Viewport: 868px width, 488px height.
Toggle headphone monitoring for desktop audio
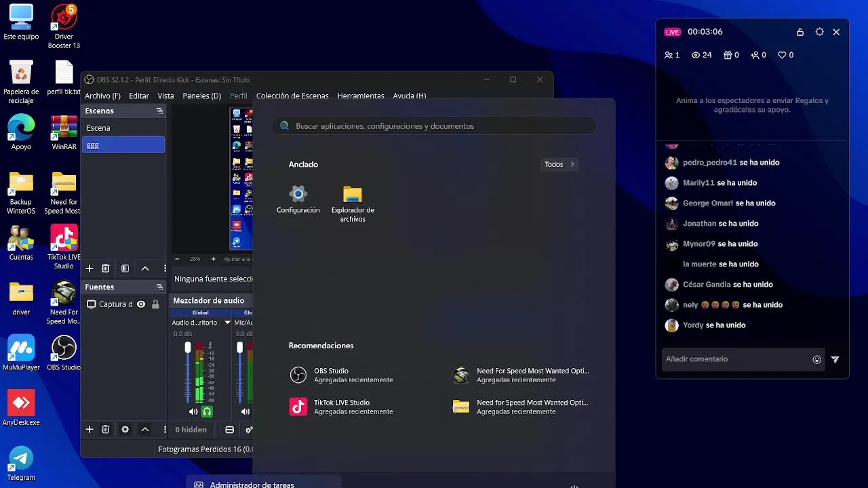pyautogui.click(x=208, y=411)
